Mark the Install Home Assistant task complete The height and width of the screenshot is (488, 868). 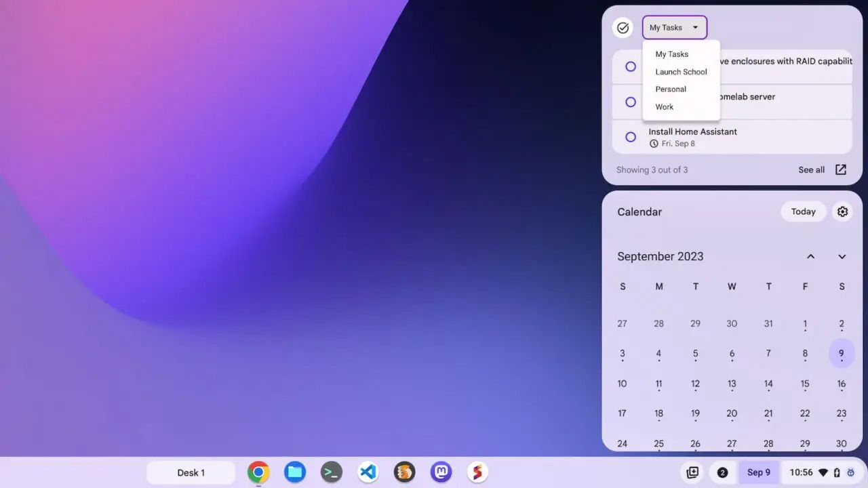click(630, 137)
